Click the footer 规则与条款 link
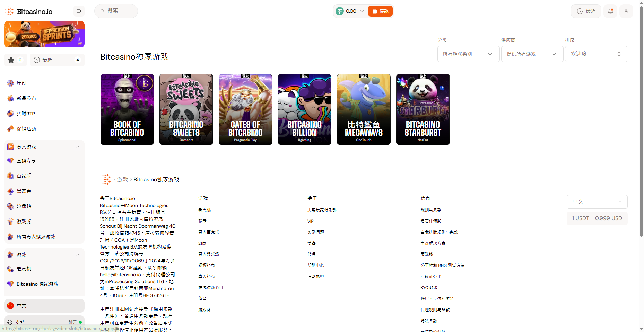The width and height of the screenshot is (644, 332). point(431,210)
